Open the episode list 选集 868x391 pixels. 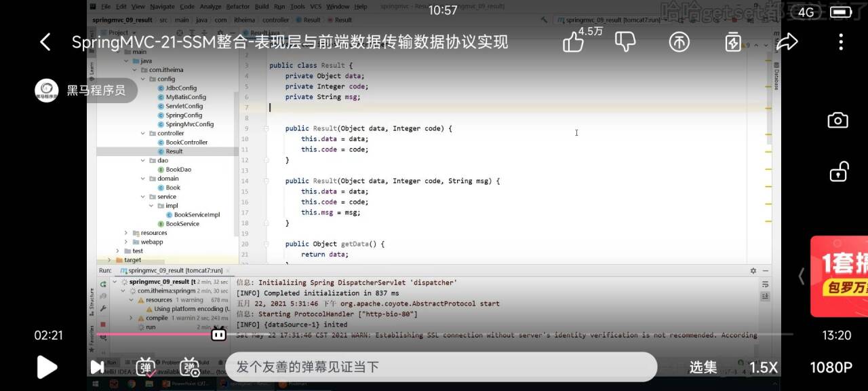coord(703,367)
